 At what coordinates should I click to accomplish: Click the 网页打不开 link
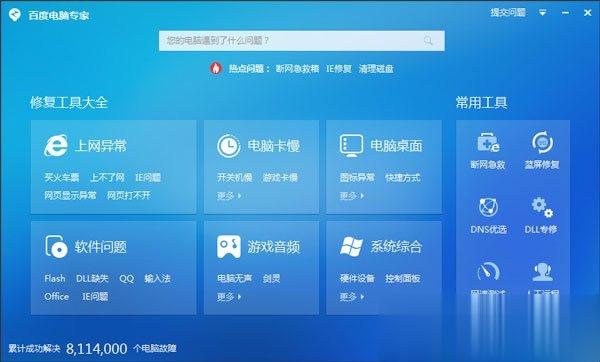pyautogui.click(x=129, y=196)
